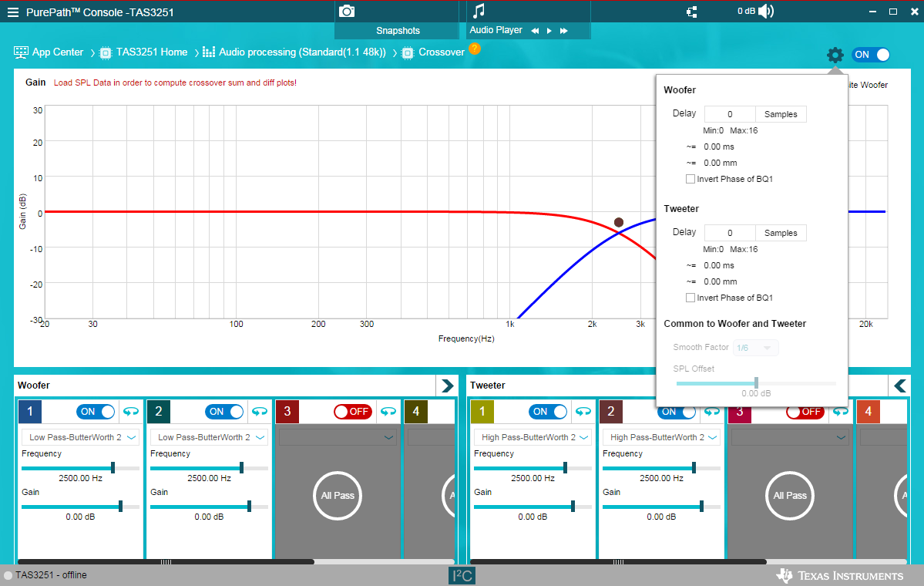Screen dimensions: 924x586
Task: Open Woofer biquad 1 filter type dropdown
Action: tap(81, 437)
